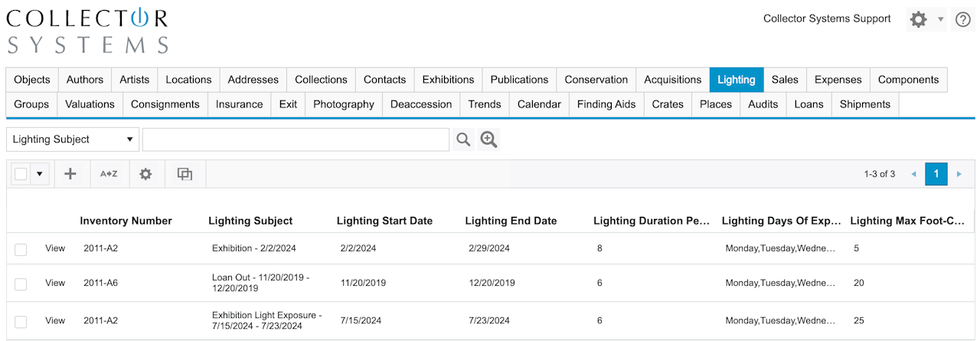Open the help question mark icon
This screenshot has height=341, width=980.
coord(962,20)
